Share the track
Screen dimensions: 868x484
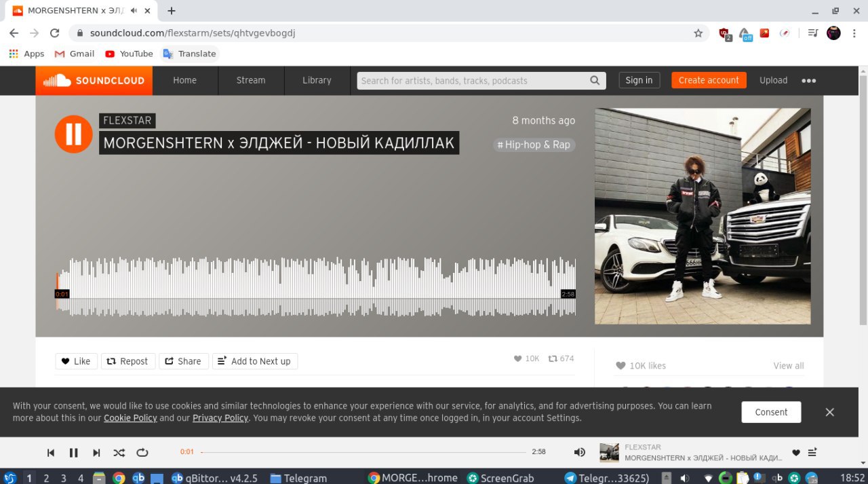click(x=183, y=361)
